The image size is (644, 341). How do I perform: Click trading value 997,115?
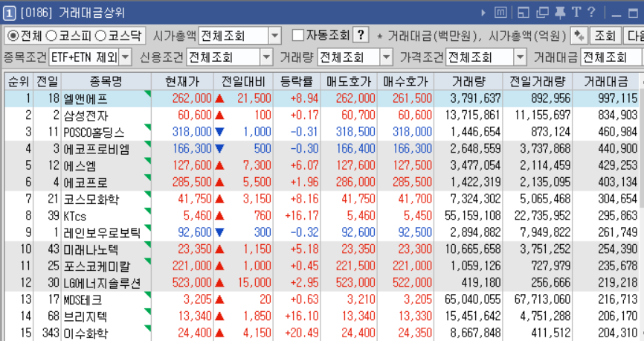pyautogui.click(x=618, y=98)
